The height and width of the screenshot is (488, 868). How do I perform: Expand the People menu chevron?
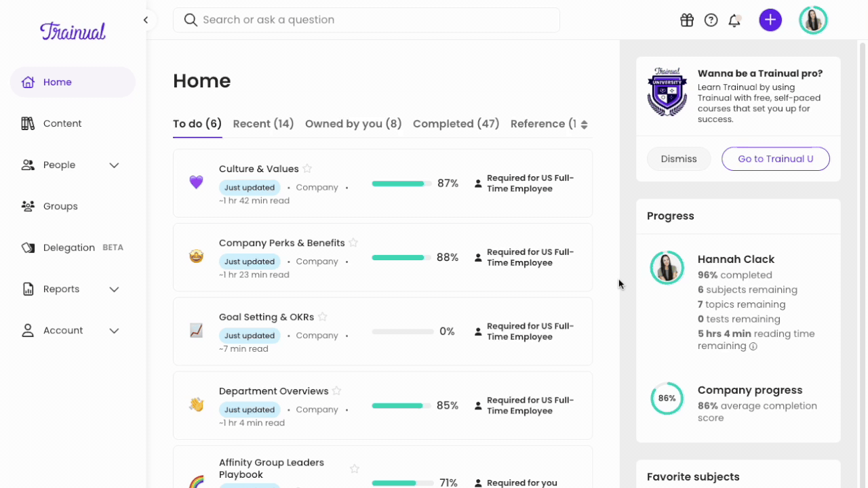tap(114, 165)
